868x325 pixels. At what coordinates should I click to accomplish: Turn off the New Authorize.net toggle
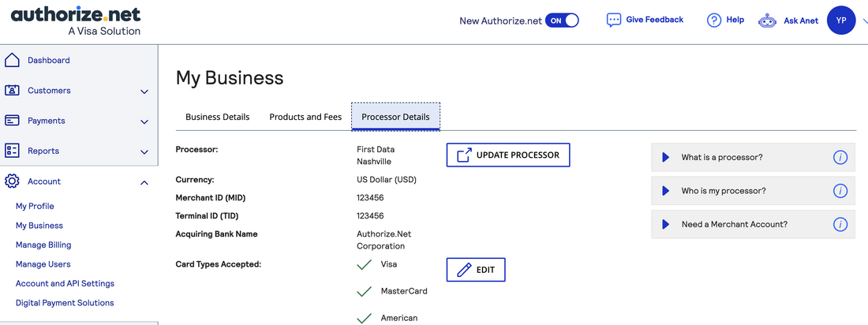(x=562, y=21)
